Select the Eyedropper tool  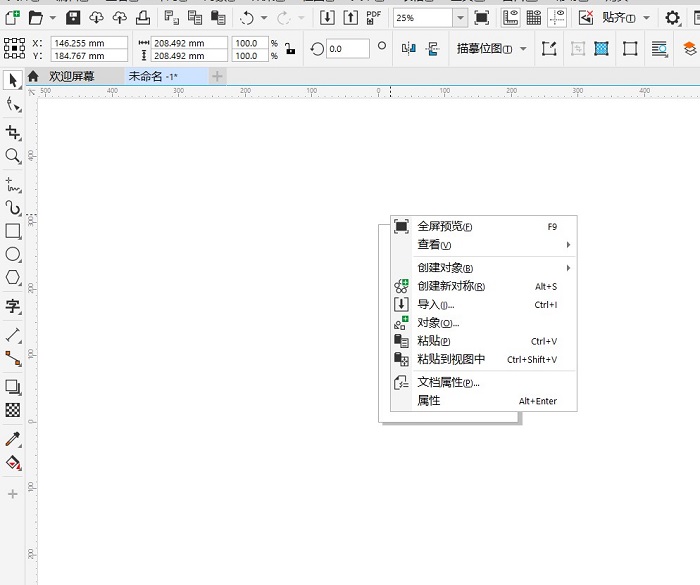13,439
